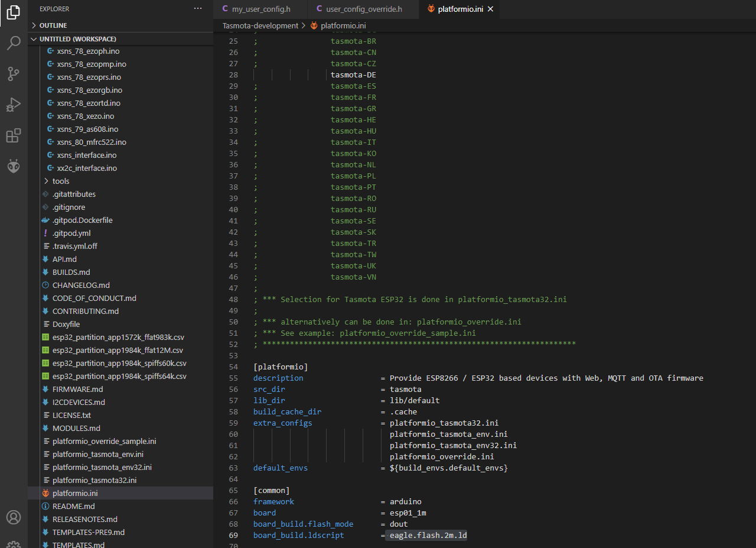Click eagle.flash.2m.ld value on line 69
The image size is (756, 548).
(x=428, y=535)
